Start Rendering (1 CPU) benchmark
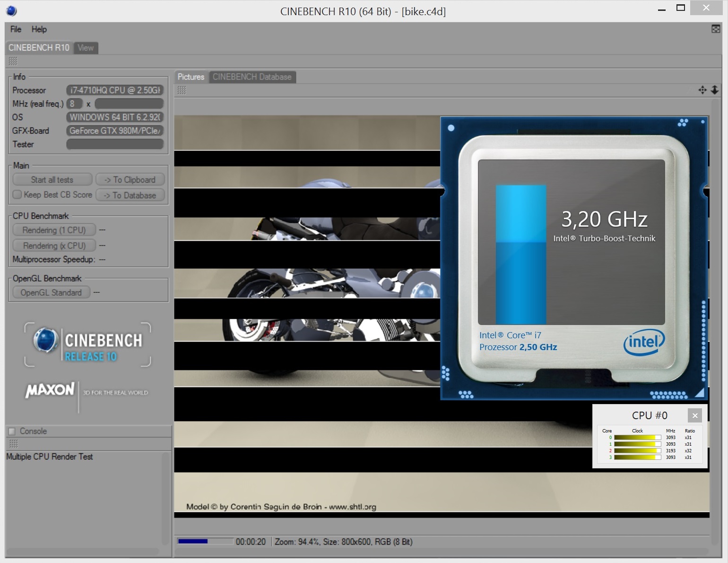Screen dimensions: 728x563 click(x=54, y=230)
